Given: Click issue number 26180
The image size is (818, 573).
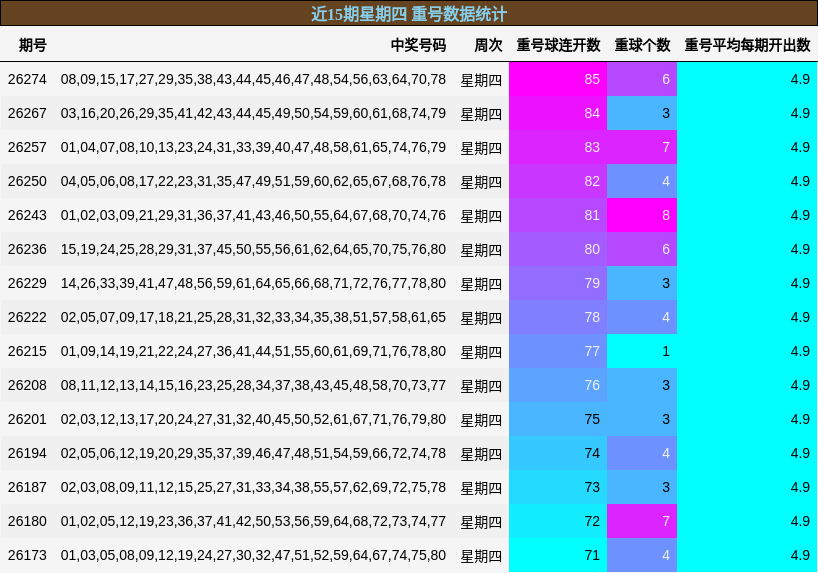Looking at the screenshot, I should click(x=27, y=521).
